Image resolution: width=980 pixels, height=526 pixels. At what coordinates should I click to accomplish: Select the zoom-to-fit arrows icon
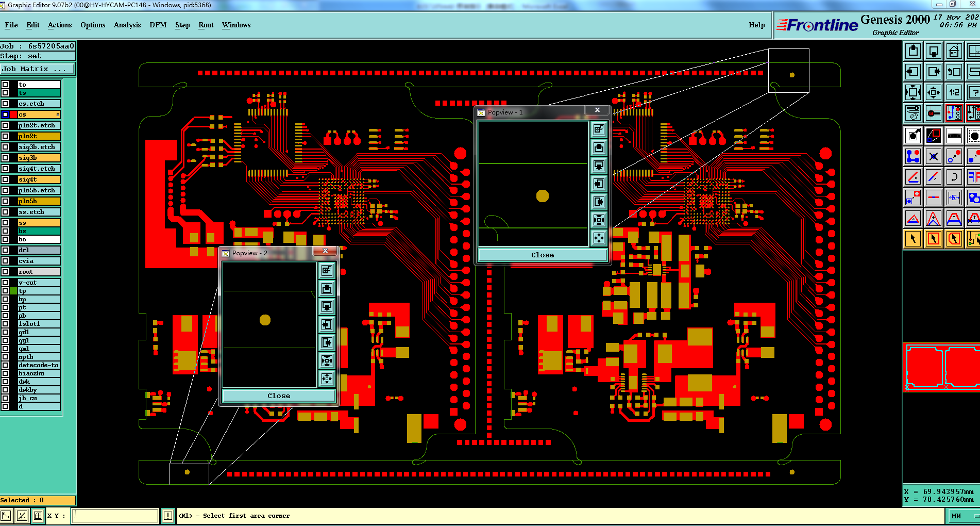point(913,93)
